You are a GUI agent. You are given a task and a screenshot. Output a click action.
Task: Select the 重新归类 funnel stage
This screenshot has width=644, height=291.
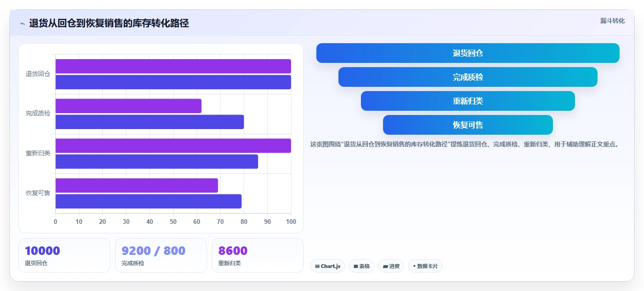[468, 101]
